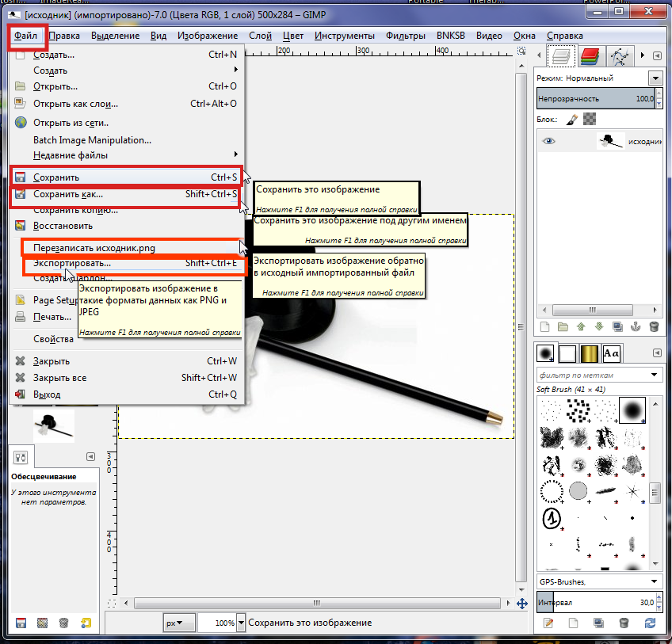Open the gradients tab icon in the brushes dock
The height and width of the screenshot is (644, 672).
(588, 353)
